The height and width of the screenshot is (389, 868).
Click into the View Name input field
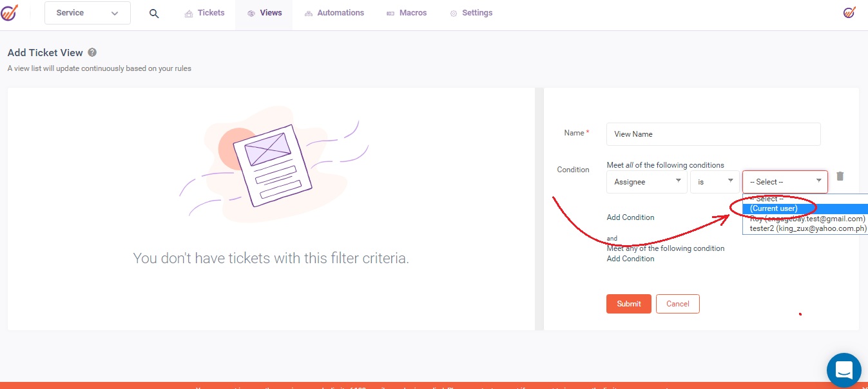point(713,134)
